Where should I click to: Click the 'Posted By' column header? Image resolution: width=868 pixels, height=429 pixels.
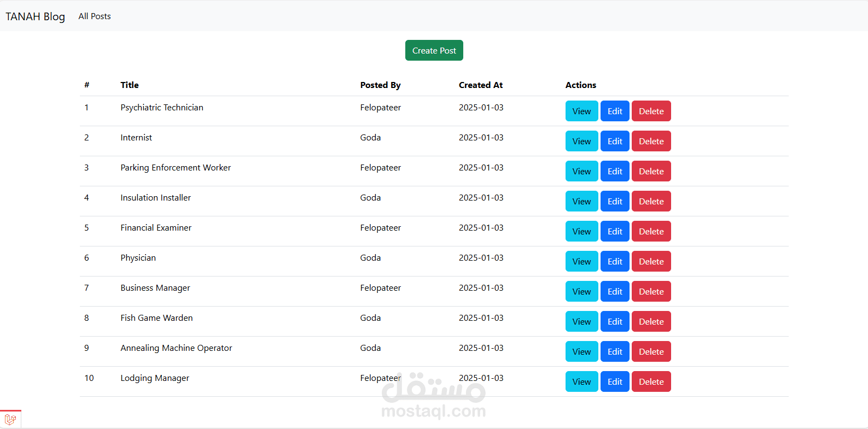click(x=380, y=85)
